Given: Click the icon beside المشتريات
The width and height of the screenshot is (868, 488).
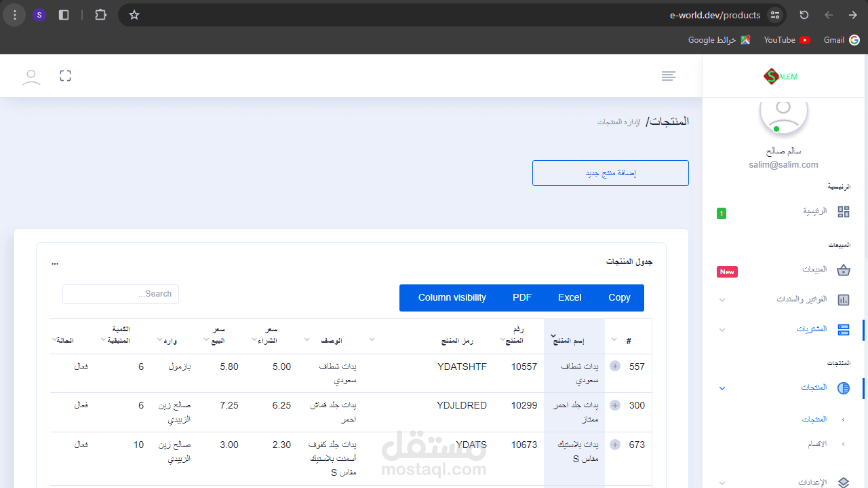Looking at the screenshot, I should (x=844, y=329).
